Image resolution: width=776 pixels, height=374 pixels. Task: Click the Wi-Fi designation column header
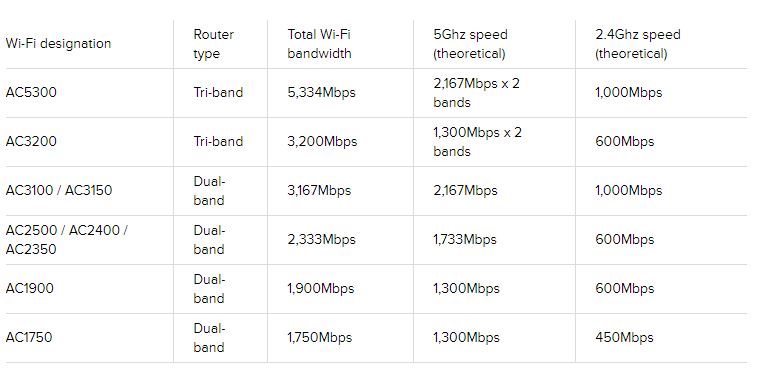tap(58, 44)
